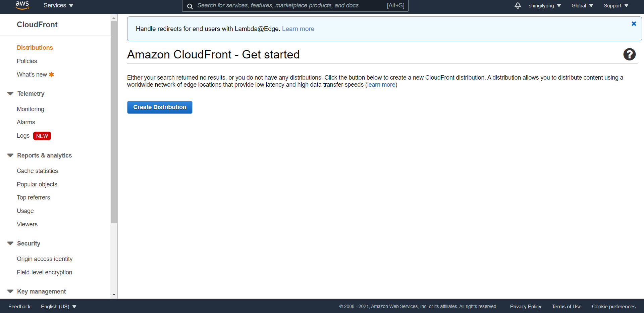Open Policies in the sidebar
644x313 pixels.
(27, 61)
